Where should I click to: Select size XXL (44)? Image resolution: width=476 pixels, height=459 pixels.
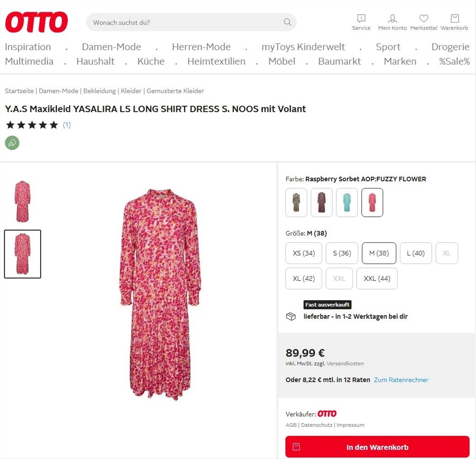click(377, 279)
